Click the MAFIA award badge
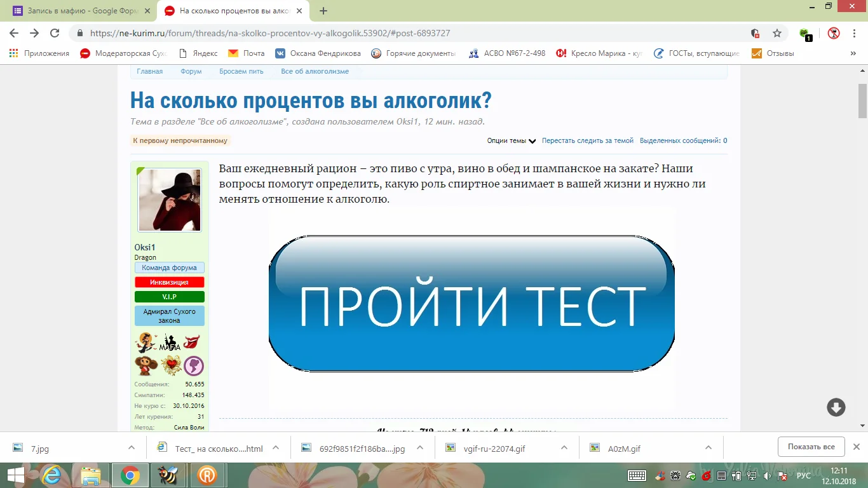The width and height of the screenshot is (868, 488). coord(170,344)
